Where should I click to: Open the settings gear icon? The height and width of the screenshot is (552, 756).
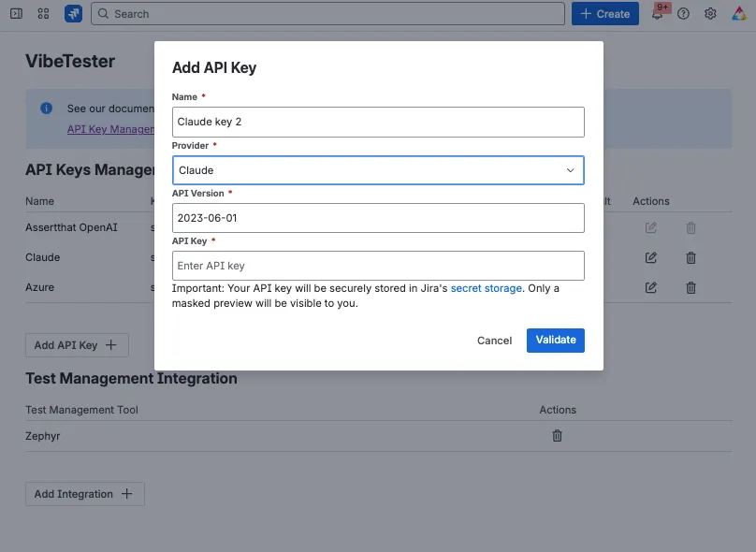[710, 13]
